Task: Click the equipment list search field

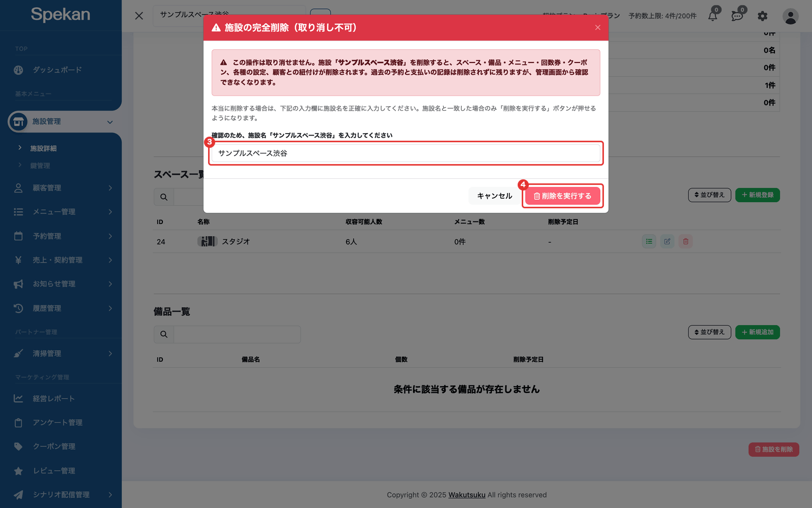Action: (x=237, y=334)
